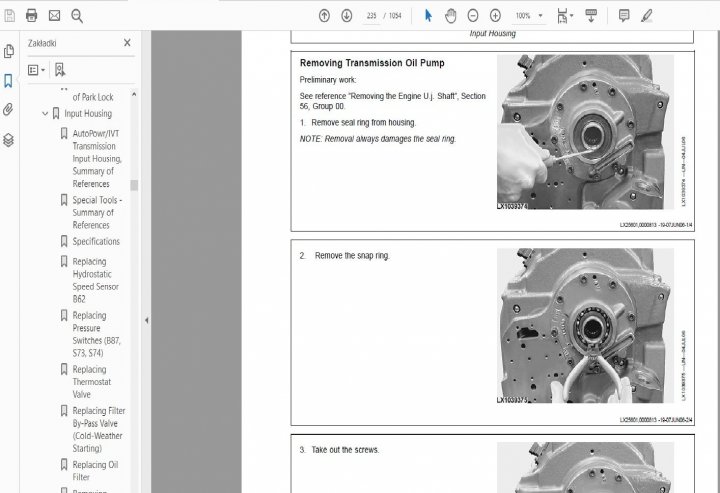The image size is (720, 493).
Task: Close the Zakładki bookmarks panel
Action: point(127,43)
